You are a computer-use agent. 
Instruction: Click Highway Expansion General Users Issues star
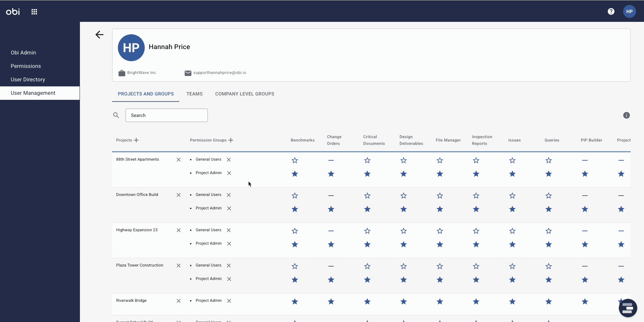(512, 231)
